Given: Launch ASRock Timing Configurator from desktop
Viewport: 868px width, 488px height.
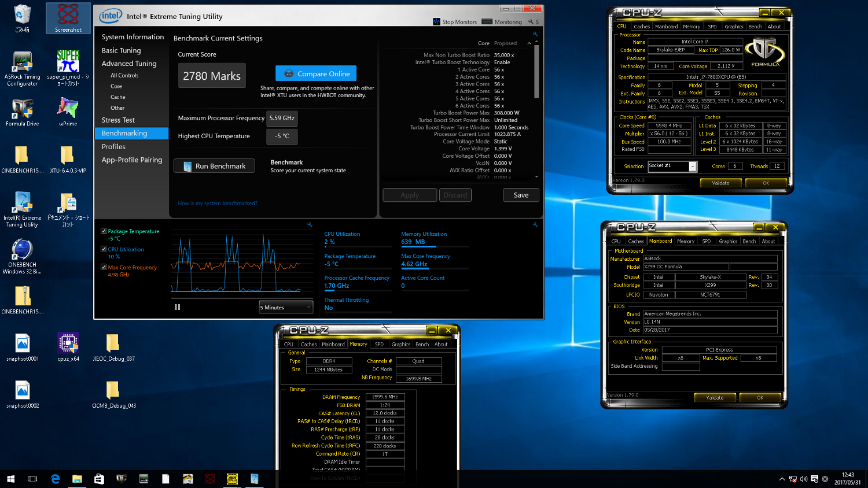Looking at the screenshot, I should click(22, 68).
